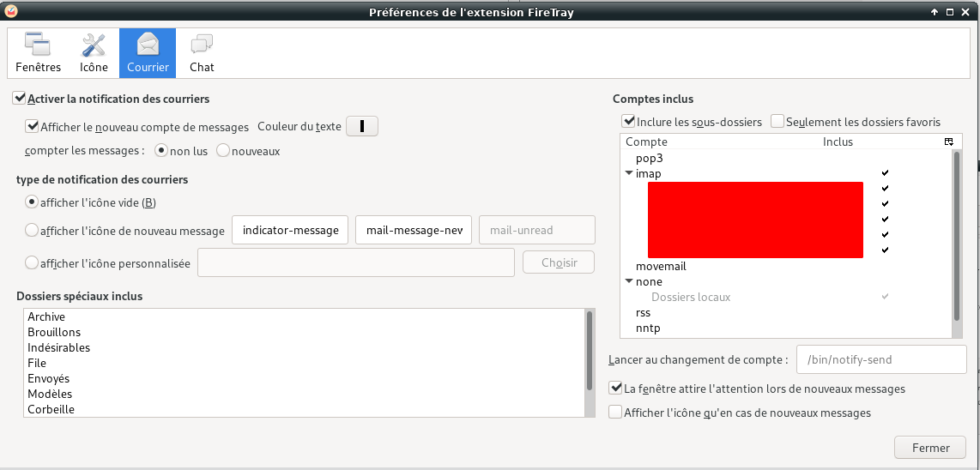Open the Couleur du texte color picker
This screenshot has width=980, height=470.
(x=363, y=127)
